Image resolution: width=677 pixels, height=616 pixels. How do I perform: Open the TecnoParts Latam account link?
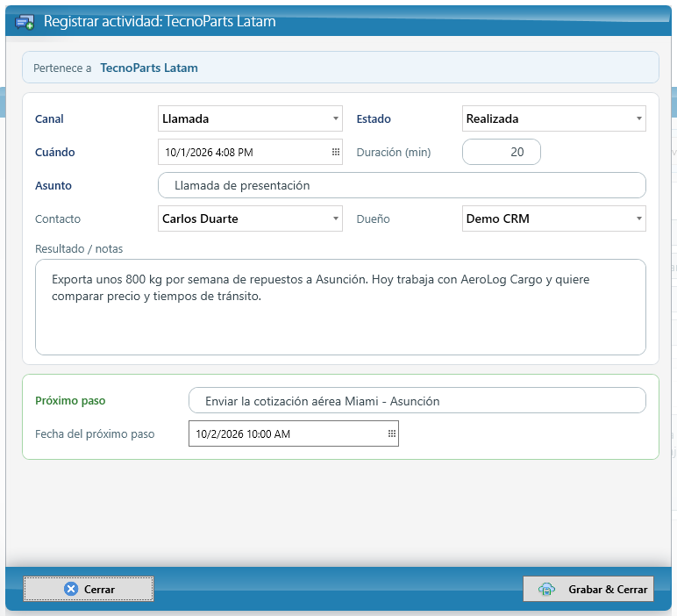(149, 68)
